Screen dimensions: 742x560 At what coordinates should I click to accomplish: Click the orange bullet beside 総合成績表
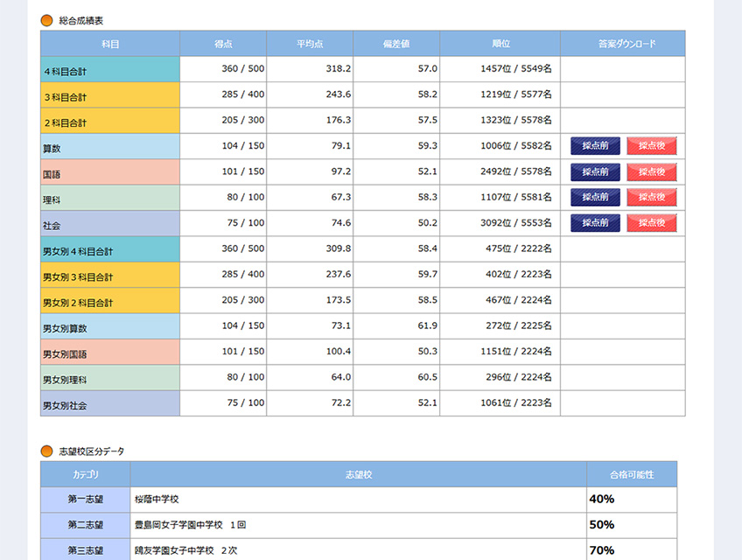coord(47,19)
